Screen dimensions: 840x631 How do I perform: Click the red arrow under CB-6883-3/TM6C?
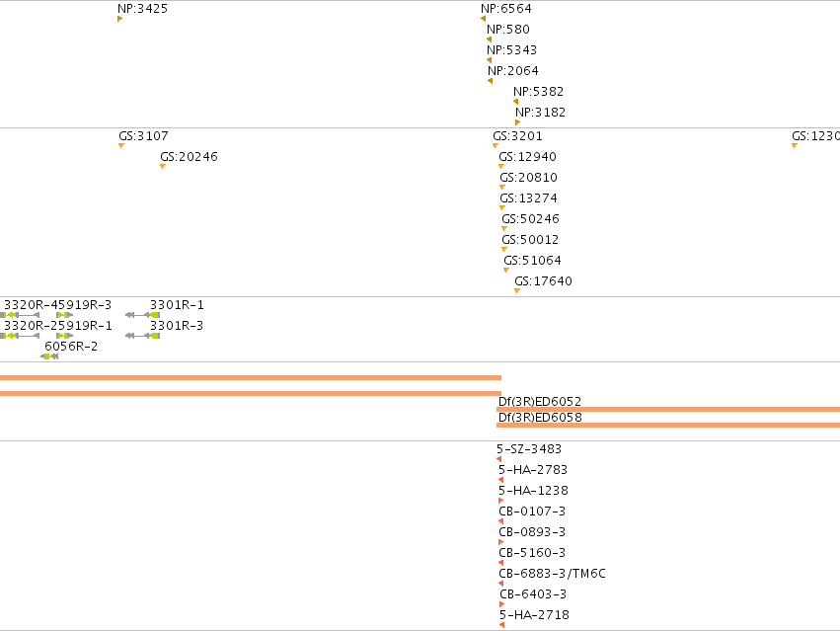coord(500,584)
